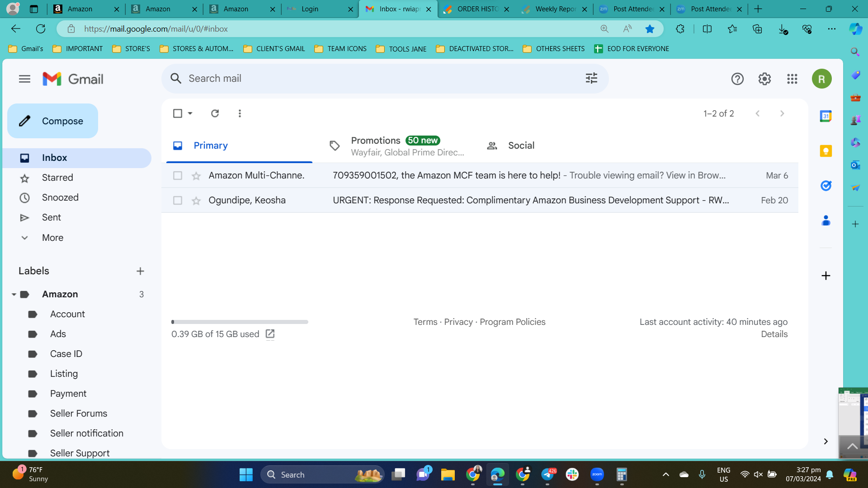This screenshot has height=488, width=868.
Task: Expand More in the left sidebar
Action: coord(52,238)
